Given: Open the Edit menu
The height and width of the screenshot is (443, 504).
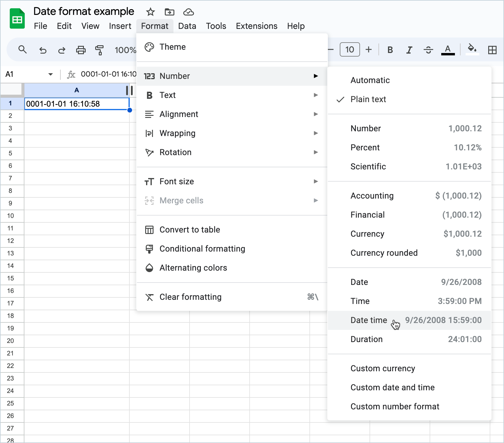Looking at the screenshot, I should [x=64, y=26].
